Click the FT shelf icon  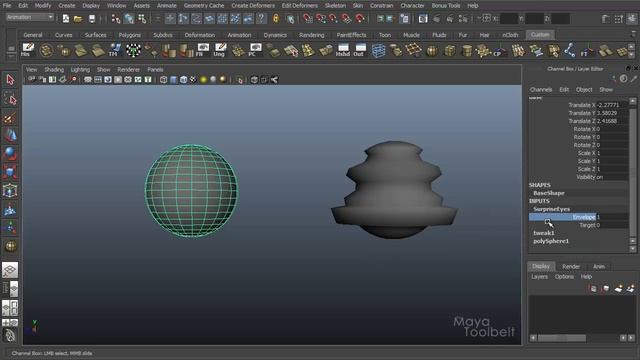587,51
